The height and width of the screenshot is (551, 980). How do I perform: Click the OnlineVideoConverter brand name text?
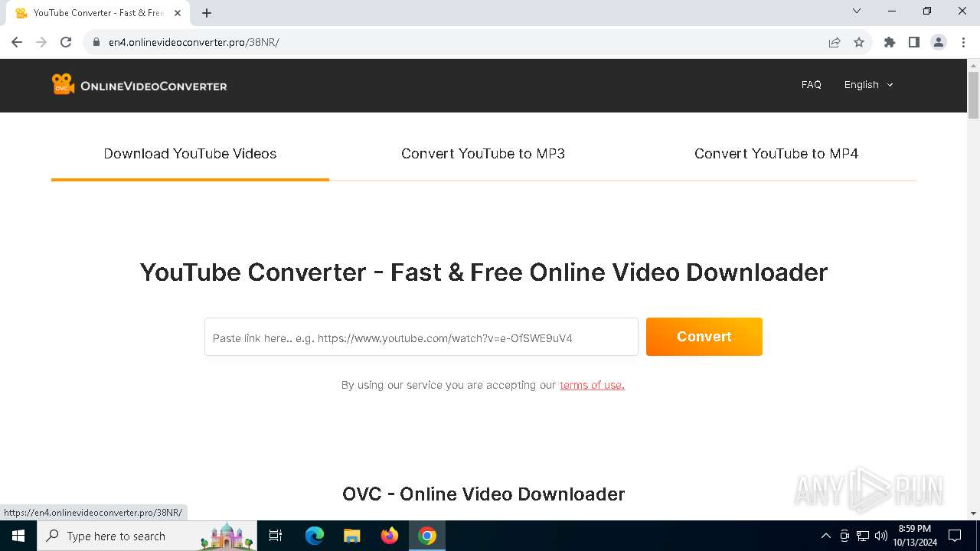tap(153, 86)
